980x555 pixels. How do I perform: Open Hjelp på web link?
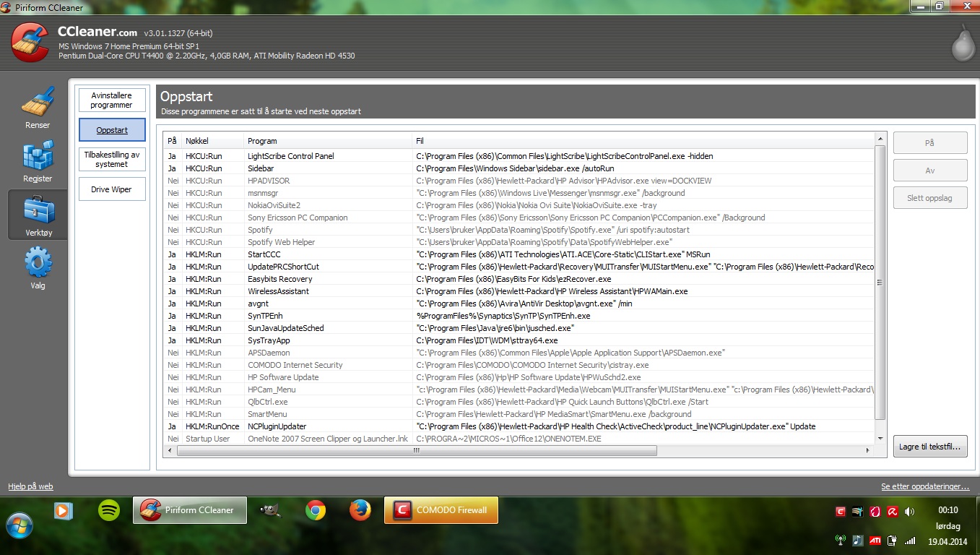30,487
